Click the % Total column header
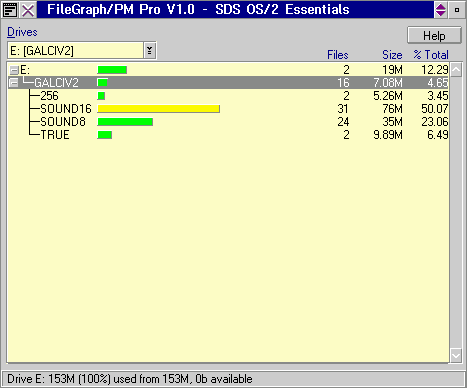Viewport: 467px width, 388px height. click(431, 55)
